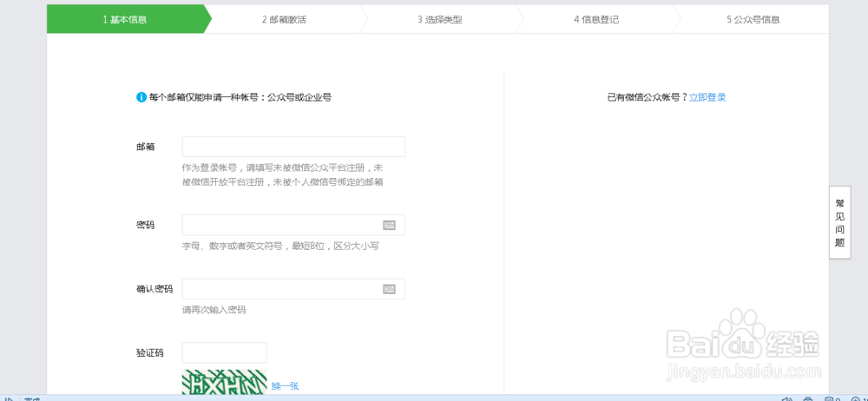
Task: Focus the 邮箱 input field
Action: pyautogui.click(x=293, y=147)
